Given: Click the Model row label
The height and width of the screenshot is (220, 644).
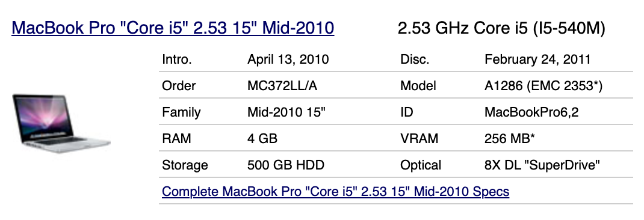Looking at the screenshot, I should [x=418, y=86].
